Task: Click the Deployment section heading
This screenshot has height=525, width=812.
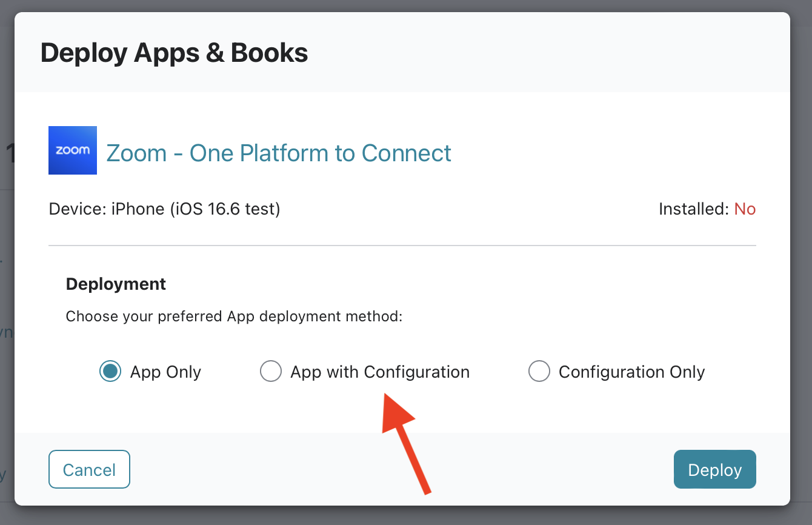Action: (x=116, y=284)
